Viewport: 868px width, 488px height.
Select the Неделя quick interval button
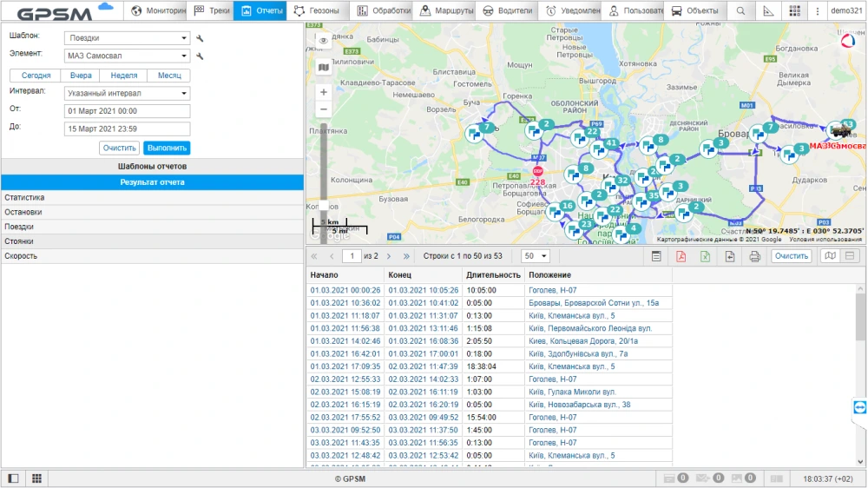point(124,76)
